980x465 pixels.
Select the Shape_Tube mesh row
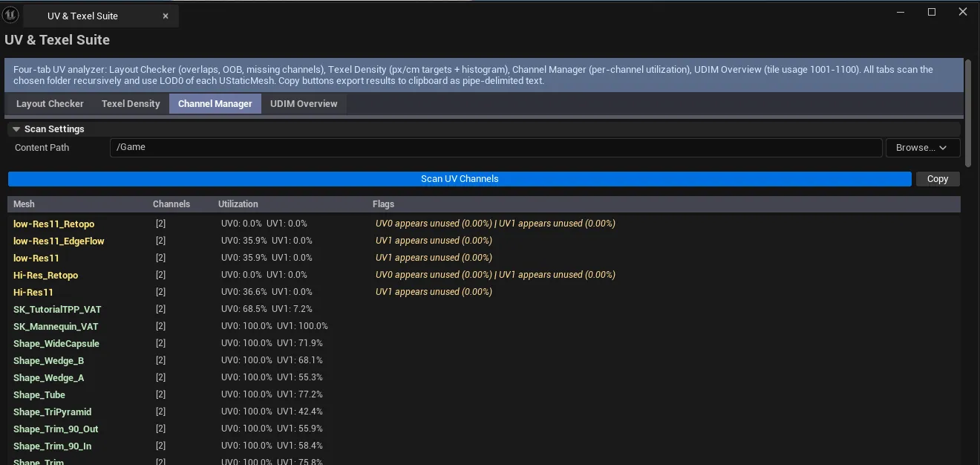tap(484, 394)
